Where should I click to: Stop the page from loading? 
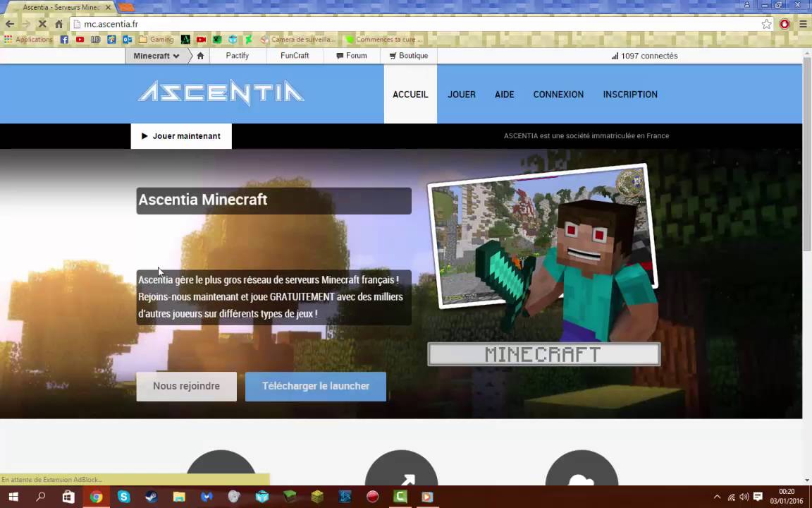pyautogui.click(x=42, y=24)
